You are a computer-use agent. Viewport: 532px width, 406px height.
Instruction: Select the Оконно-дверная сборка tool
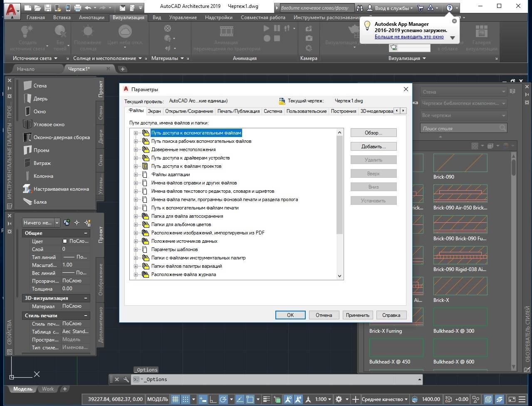(x=56, y=137)
